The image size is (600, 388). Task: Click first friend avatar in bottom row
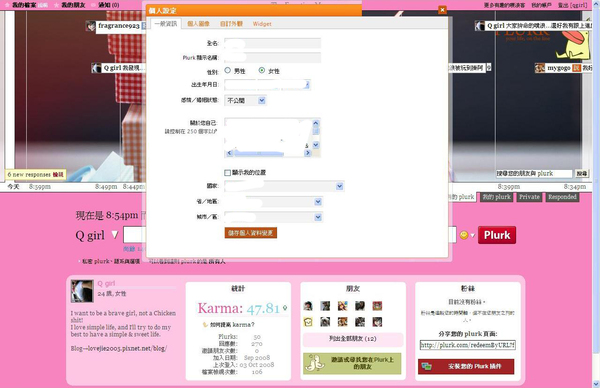(x=308, y=322)
